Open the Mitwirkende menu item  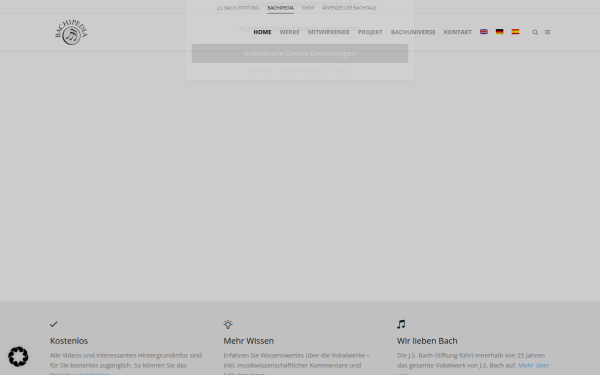tap(329, 32)
